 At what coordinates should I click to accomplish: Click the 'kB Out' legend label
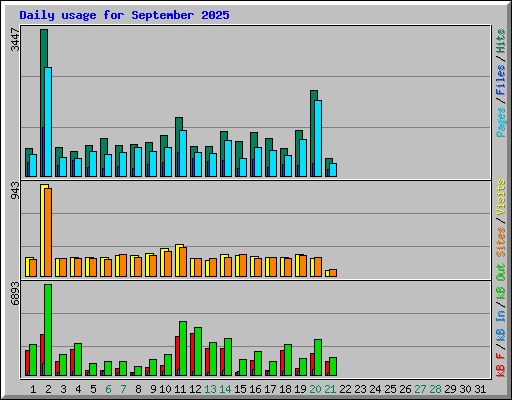(501, 282)
